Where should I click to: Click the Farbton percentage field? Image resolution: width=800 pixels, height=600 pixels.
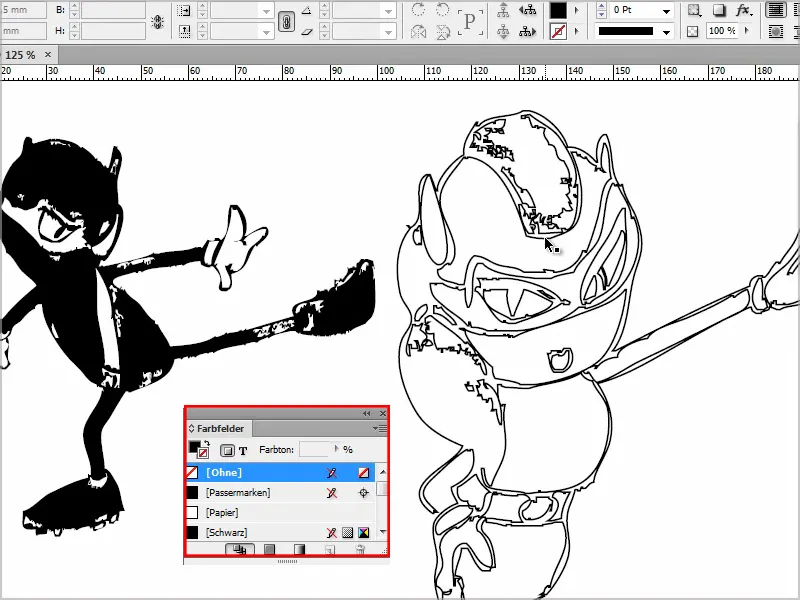point(314,449)
